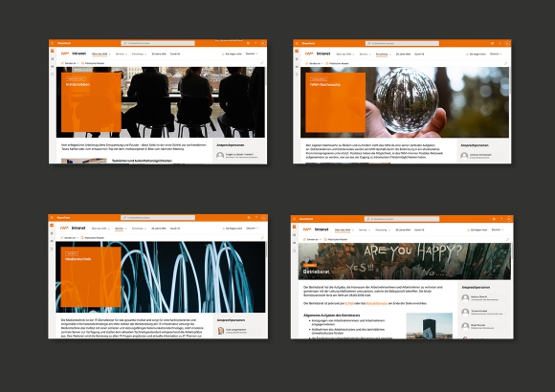This screenshot has width=555, height=392.
Task: Click the search box on the IWM-Nachwuchs page
Action: tap(402, 43)
